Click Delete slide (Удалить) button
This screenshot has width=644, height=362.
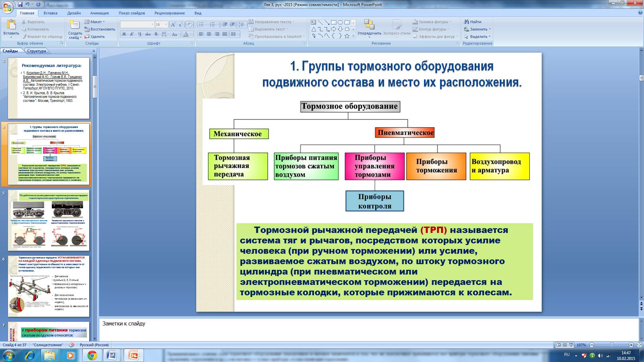click(94, 37)
